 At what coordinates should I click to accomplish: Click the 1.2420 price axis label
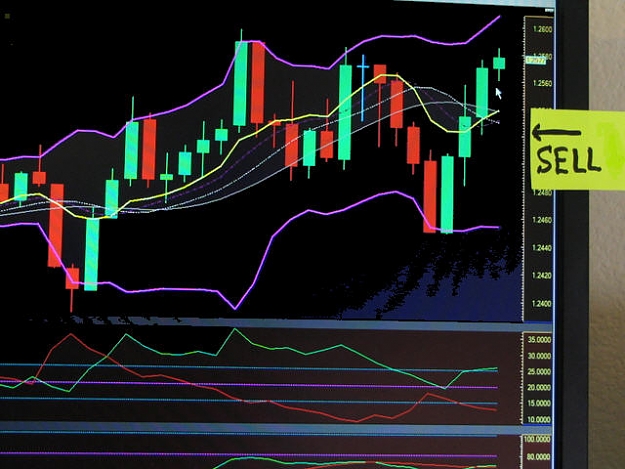(542, 276)
